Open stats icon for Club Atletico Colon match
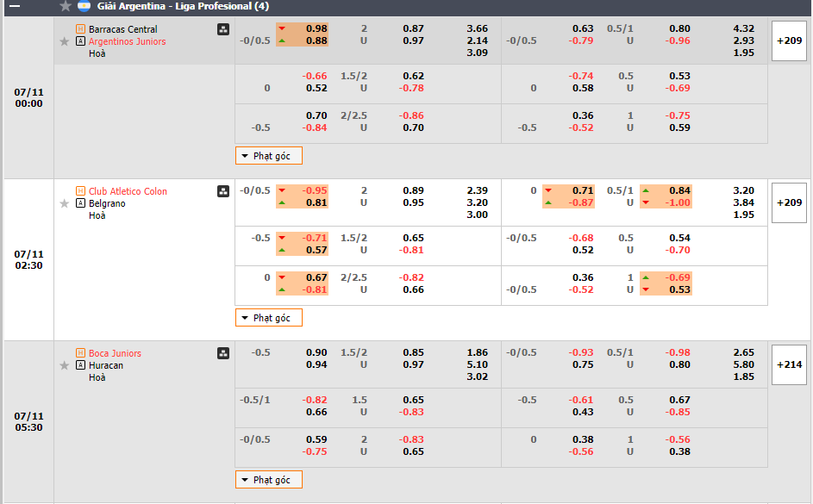This screenshot has height=504, width=813. coord(223,191)
